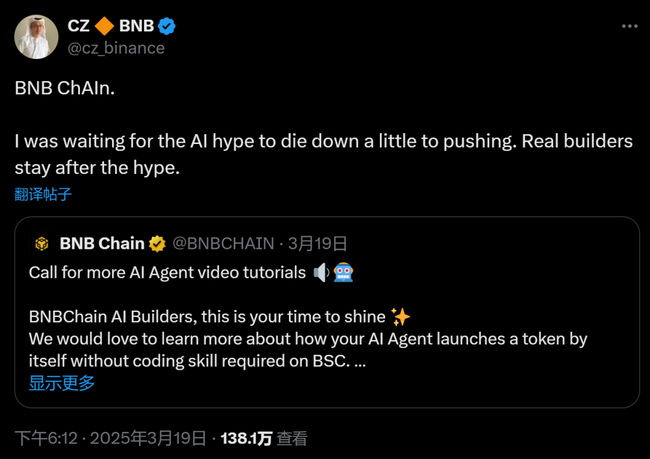Screen dimensions: 650x459
Task: Click the 3月19日 date on quoted post
Action: (x=318, y=243)
